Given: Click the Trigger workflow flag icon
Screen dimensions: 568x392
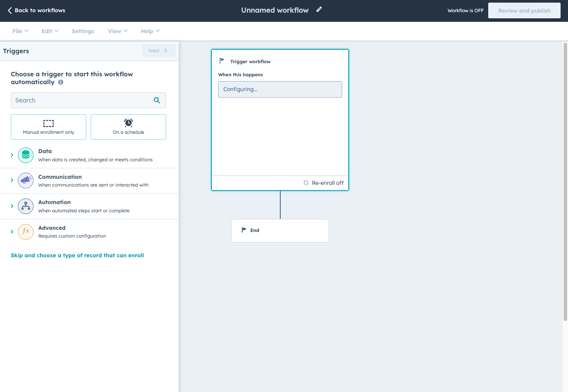Looking at the screenshot, I should [221, 61].
